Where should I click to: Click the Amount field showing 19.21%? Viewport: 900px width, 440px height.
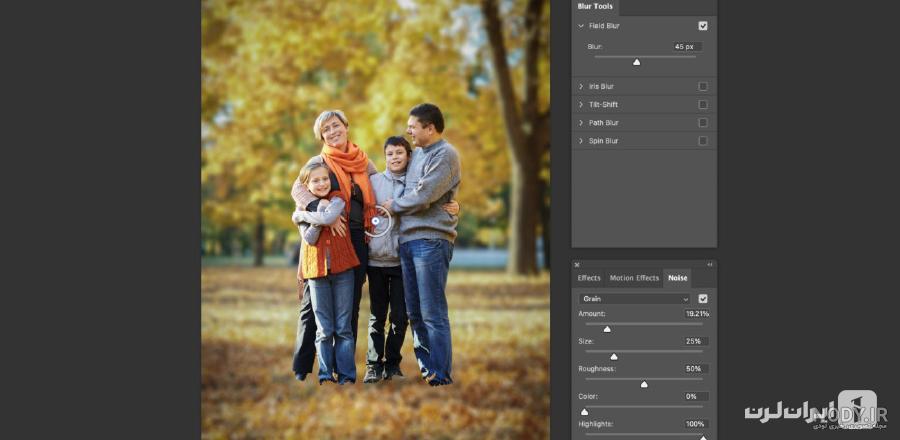pos(696,314)
